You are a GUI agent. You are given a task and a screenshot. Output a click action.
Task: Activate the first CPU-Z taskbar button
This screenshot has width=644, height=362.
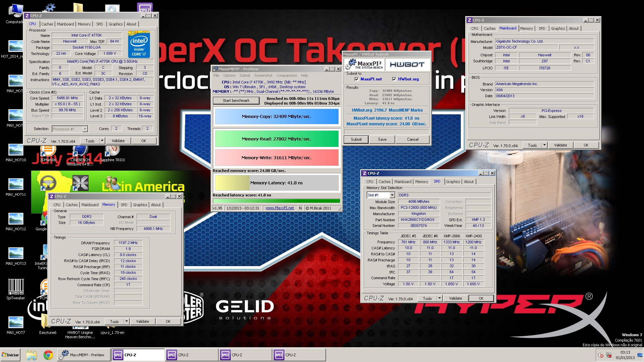138,355
